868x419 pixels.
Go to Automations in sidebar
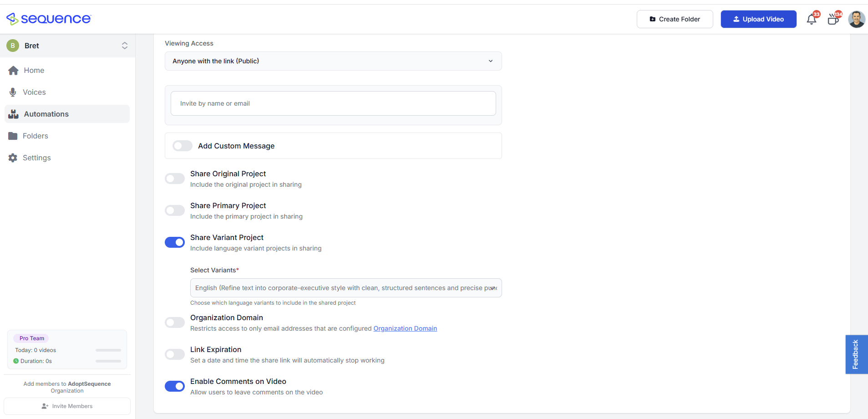pos(46,114)
